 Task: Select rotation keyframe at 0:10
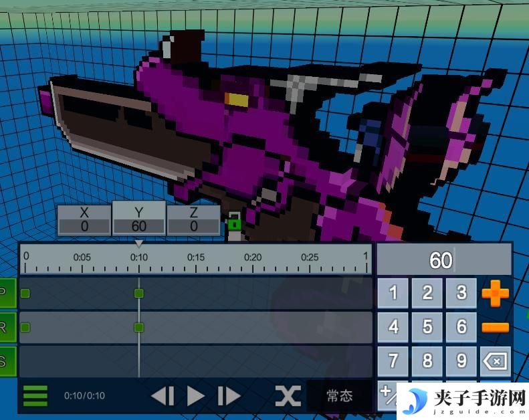[x=138, y=327]
